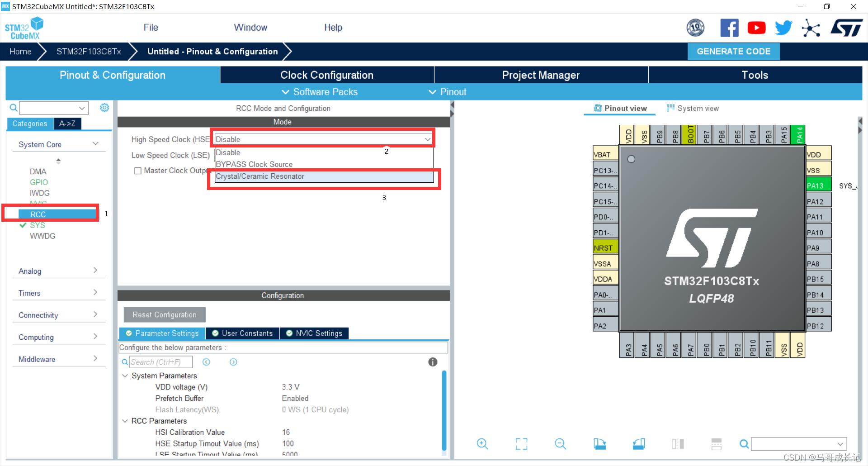Click the parameter info icon
The height and width of the screenshot is (466, 868).
433,362
